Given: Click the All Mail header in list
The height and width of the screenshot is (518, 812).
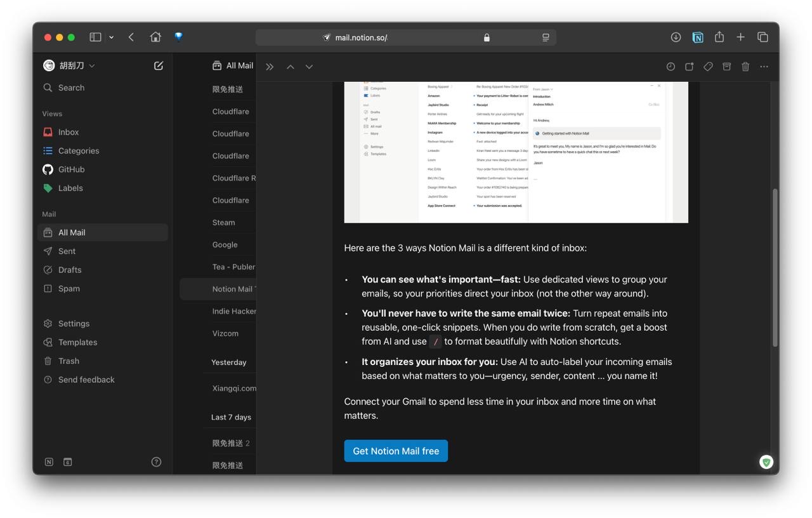Looking at the screenshot, I should click(x=233, y=65).
